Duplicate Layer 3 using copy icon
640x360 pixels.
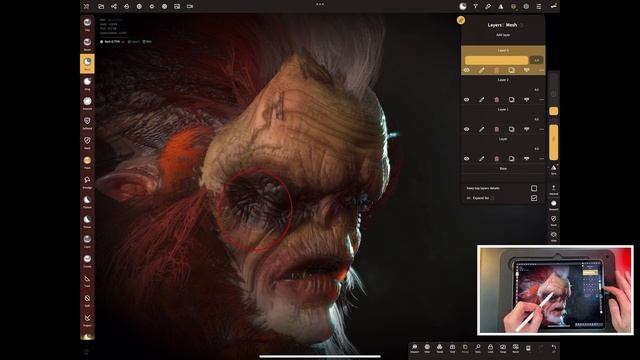coord(511,70)
